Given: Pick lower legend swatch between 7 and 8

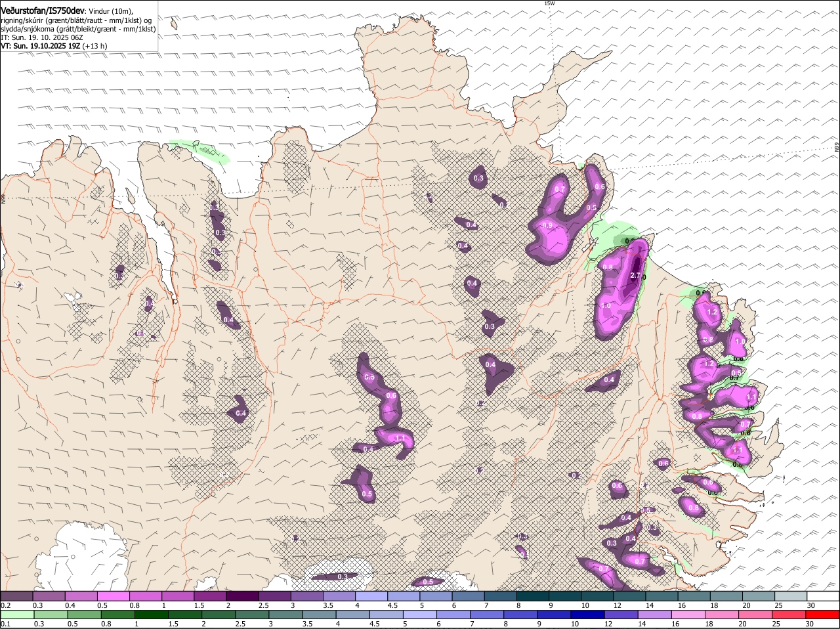Looking at the screenshot, I should tap(488, 615).
